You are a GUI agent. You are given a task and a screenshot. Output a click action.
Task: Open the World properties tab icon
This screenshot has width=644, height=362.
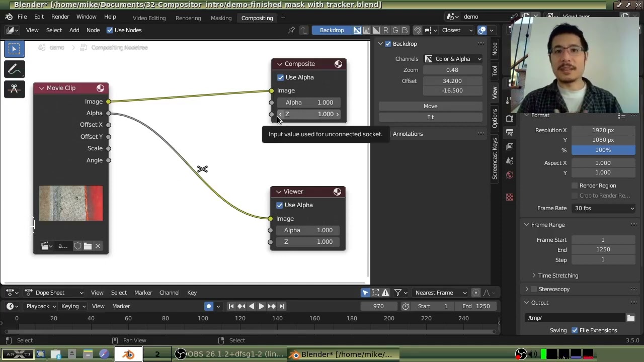pyautogui.click(x=510, y=175)
